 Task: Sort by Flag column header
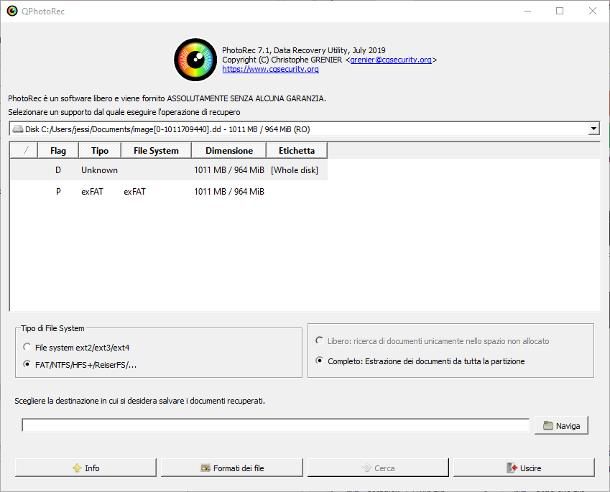[x=58, y=151]
